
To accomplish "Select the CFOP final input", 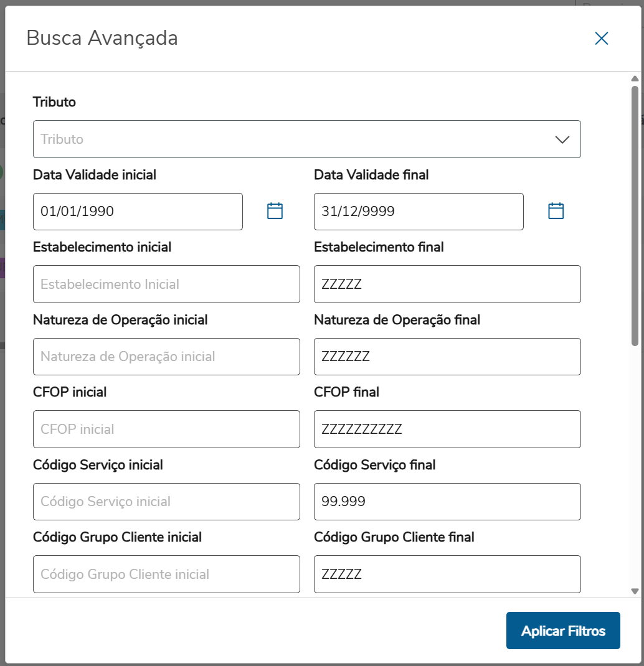I will [x=447, y=429].
